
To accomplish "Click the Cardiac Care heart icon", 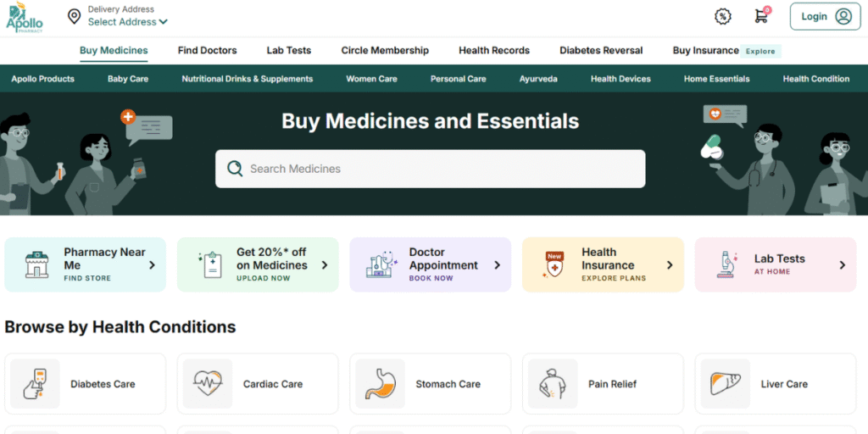I will tap(208, 384).
